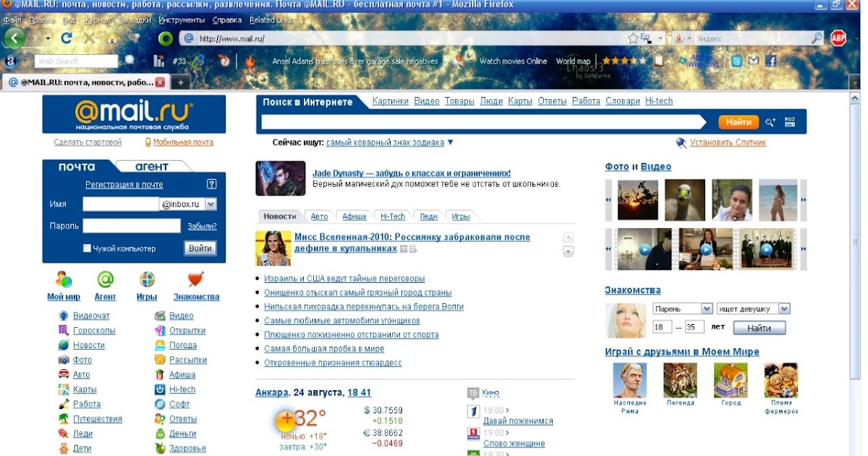868x456 pixels.
Task: Click the news scroll down arrow
Action: tap(569, 251)
